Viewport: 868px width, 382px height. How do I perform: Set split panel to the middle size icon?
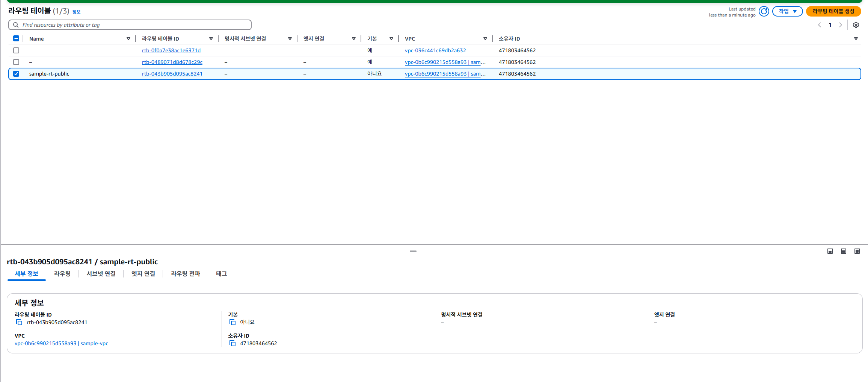point(844,251)
